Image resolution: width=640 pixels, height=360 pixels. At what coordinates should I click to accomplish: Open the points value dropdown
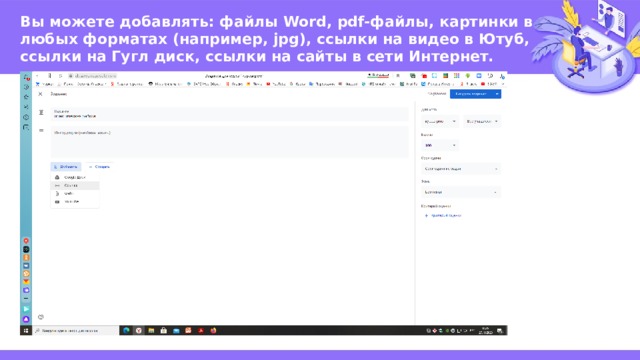440,145
